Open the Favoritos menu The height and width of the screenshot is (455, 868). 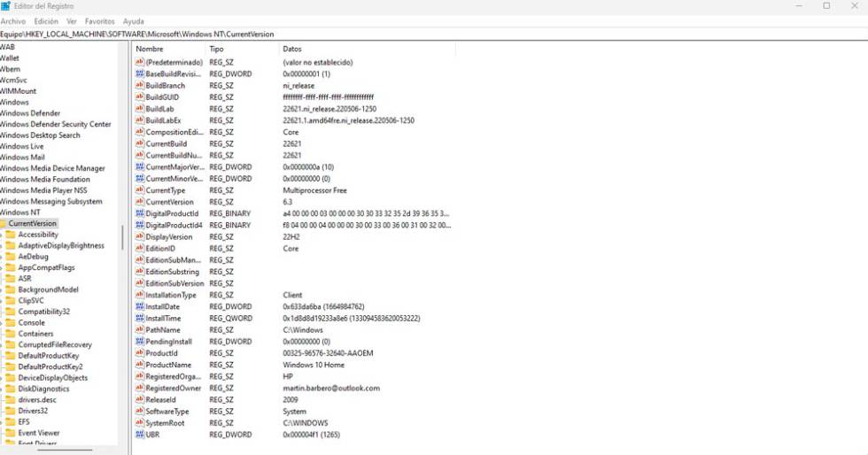(99, 21)
